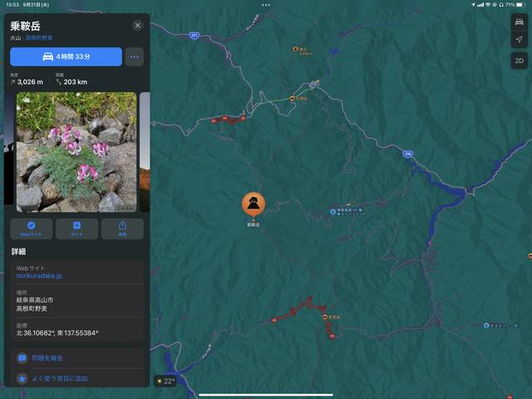
Task: Tap the three-dot multitasking menu at top
Action: click(266, 5)
